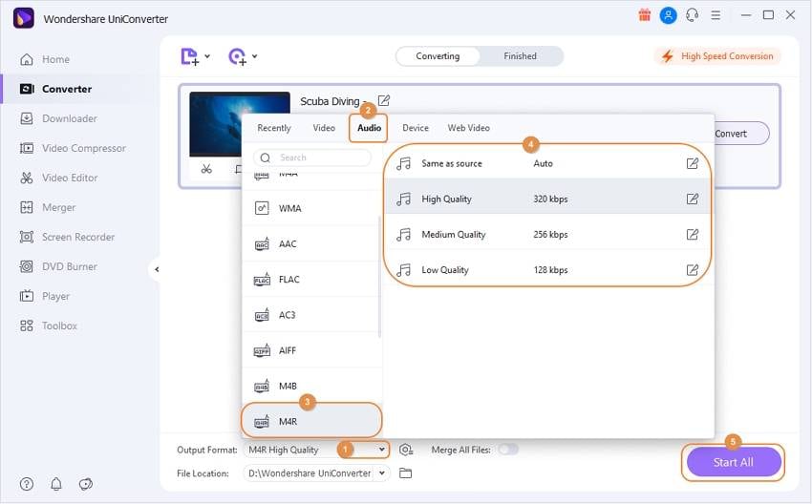The height and width of the screenshot is (504, 812).
Task: Select High Quality 320 kbps preset
Action: coord(547,199)
